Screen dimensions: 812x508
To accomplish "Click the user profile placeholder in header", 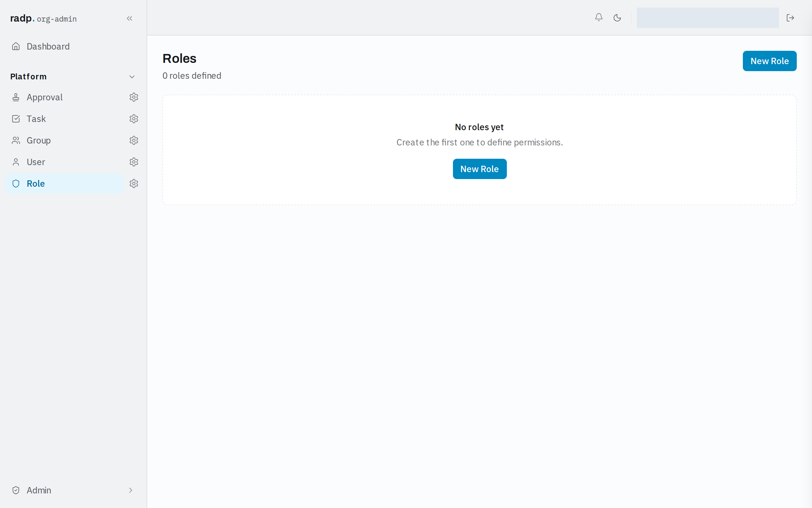I will pos(708,17).
